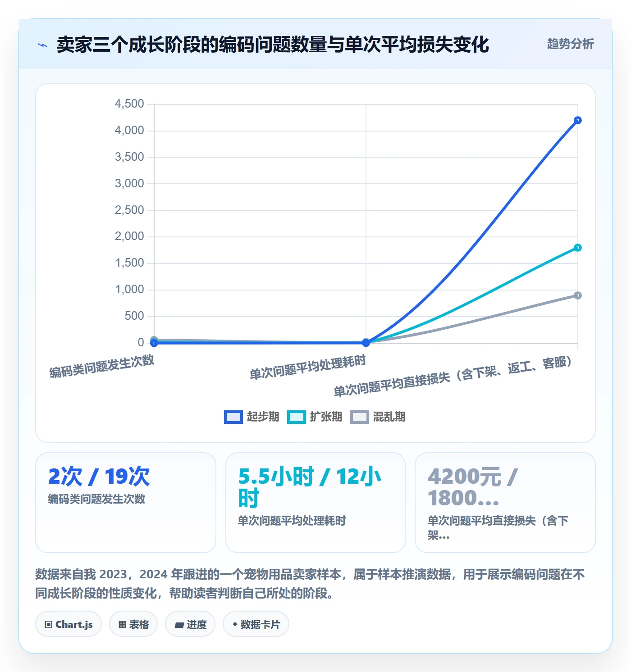Click the 扩张期 legend label
The height and width of the screenshot is (672, 631).
[x=326, y=417]
